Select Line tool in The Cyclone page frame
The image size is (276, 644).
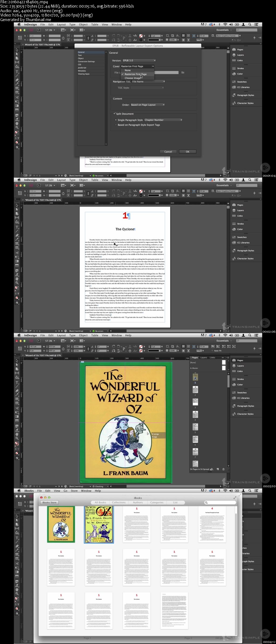[17, 231]
